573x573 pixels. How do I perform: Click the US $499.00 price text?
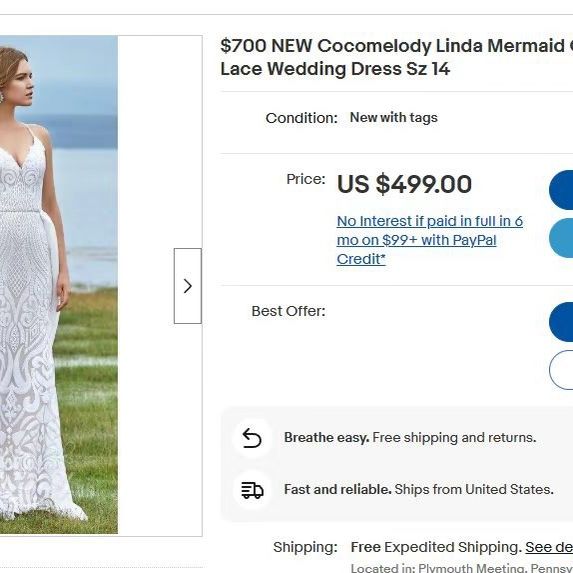404,184
